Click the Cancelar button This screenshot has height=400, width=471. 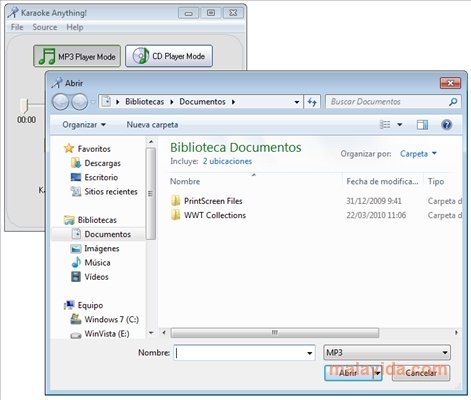[421, 373]
